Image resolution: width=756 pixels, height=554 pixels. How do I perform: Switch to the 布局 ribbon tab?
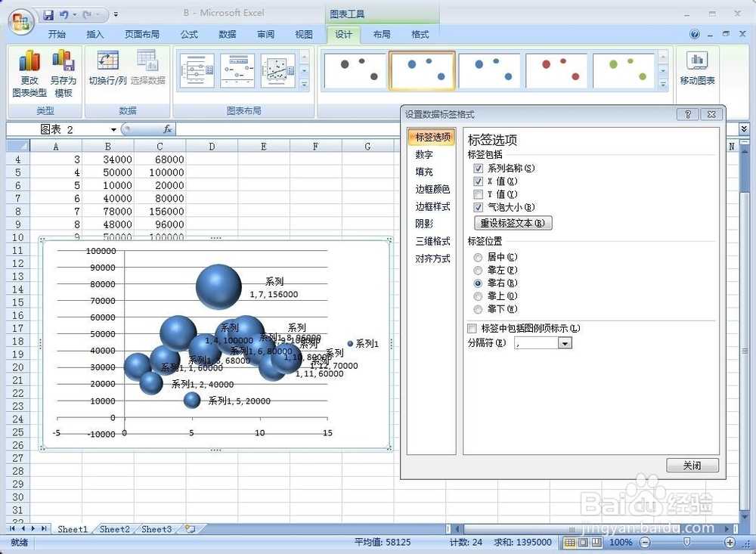click(x=383, y=34)
